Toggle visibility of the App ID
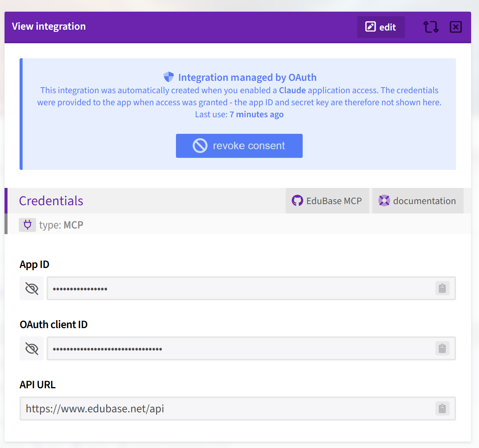This screenshot has height=448, width=479. (x=32, y=288)
